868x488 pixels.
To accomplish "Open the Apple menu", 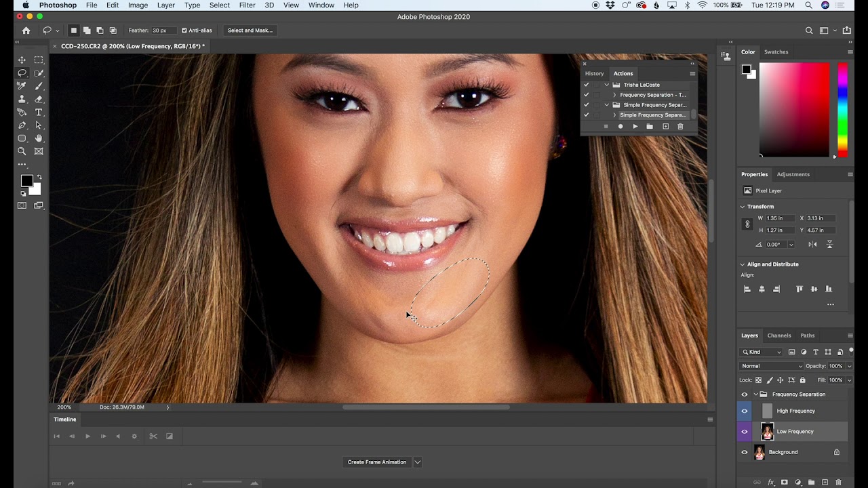I will pos(25,5).
